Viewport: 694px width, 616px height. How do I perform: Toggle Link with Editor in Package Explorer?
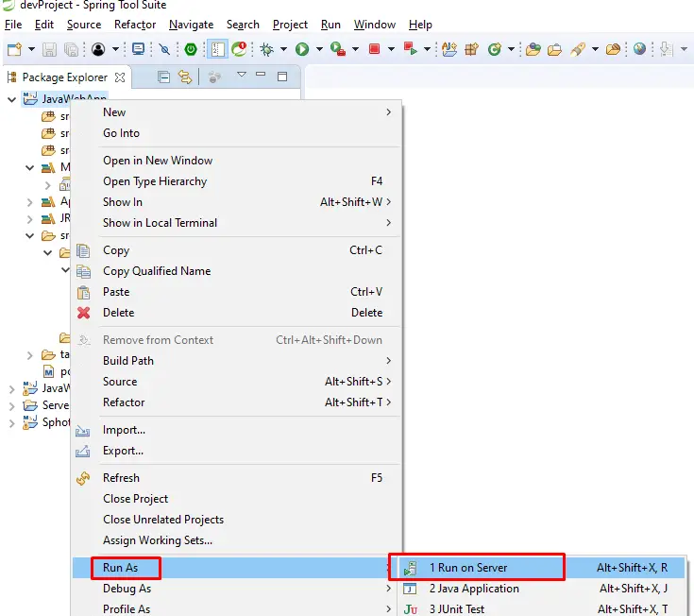point(185,77)
